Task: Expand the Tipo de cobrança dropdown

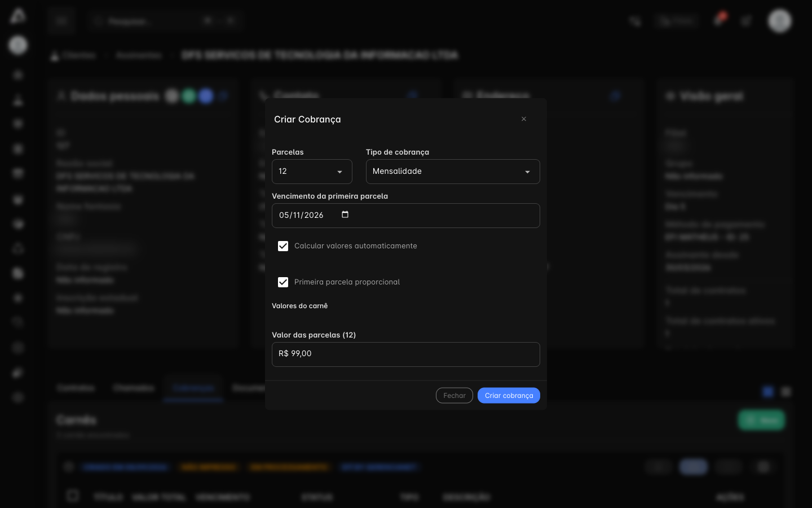Action: coord(453,172)
